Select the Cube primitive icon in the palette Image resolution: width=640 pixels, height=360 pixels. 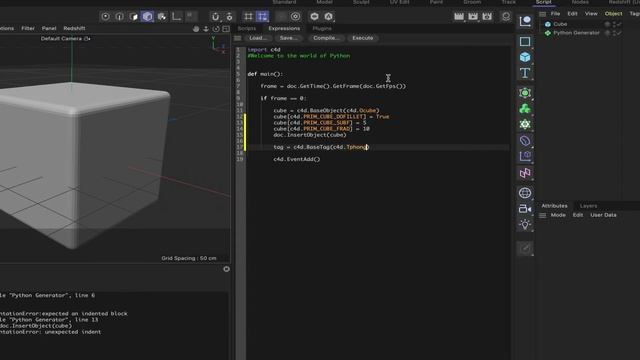point(525,57)
